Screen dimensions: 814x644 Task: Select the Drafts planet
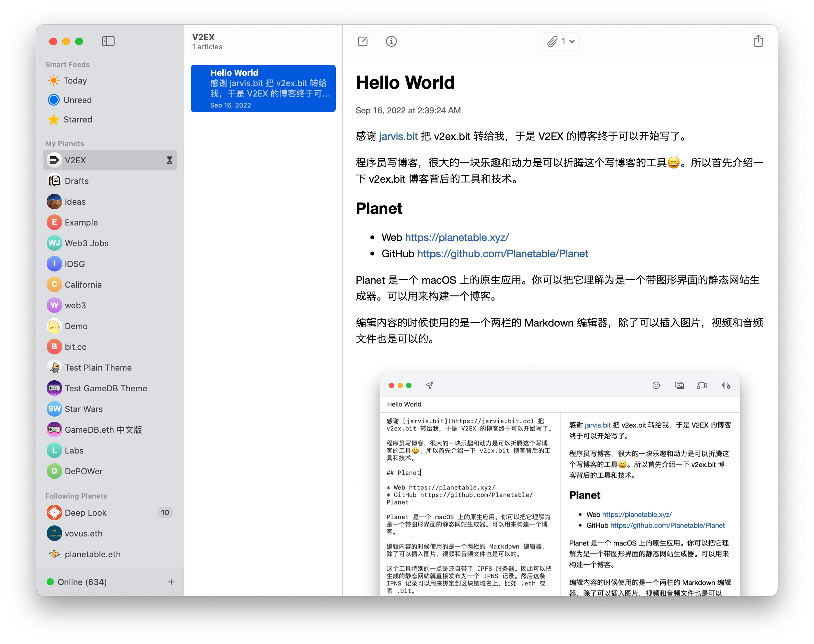pos(76,181)
